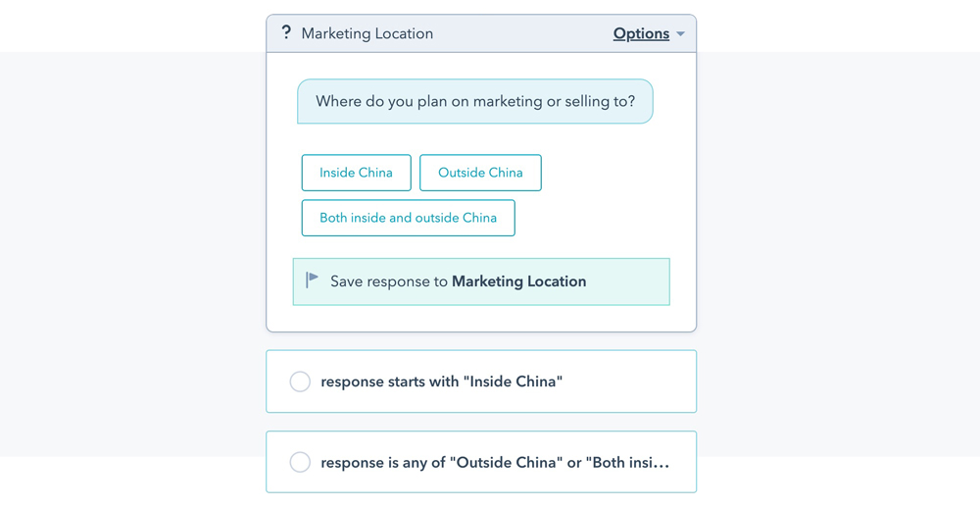Click the quoted "Inside China" condition value
This screenshot has height=508, width=980.
click(x=514, y=381)
